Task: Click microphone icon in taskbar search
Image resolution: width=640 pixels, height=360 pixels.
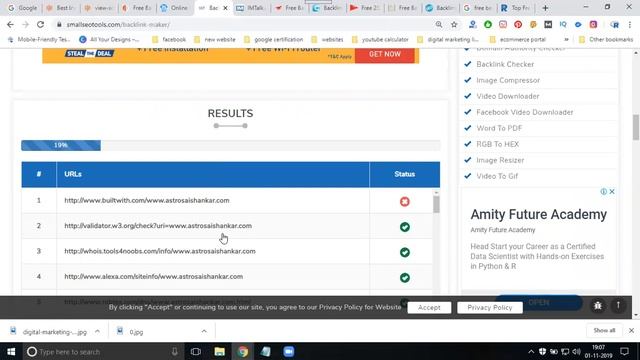Action: coord(175,351)
